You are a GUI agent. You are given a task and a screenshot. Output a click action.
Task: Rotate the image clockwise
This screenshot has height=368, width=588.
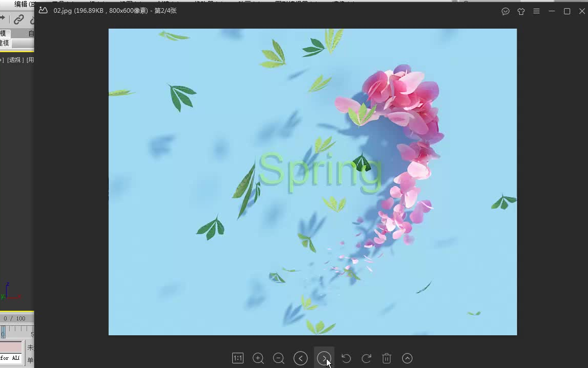366,358
